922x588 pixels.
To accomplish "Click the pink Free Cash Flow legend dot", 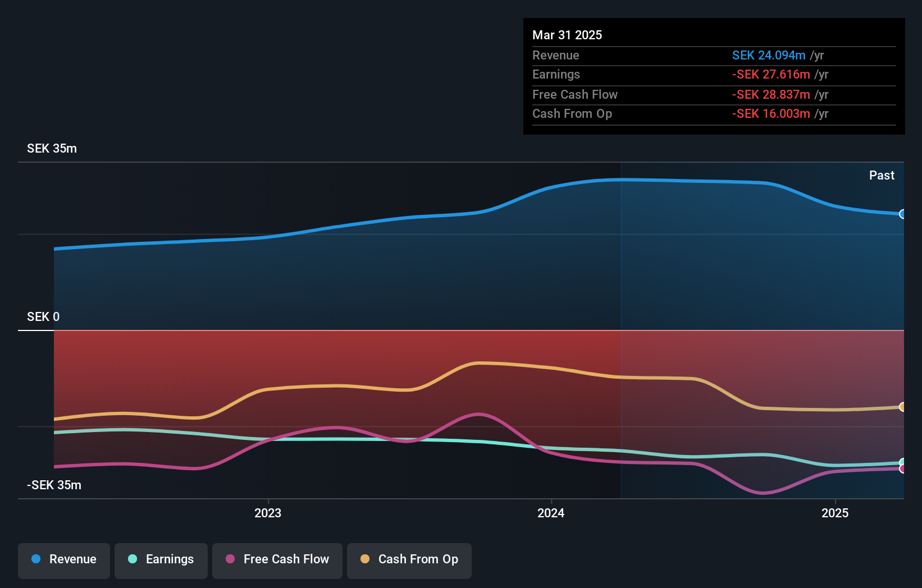I will click(x=230, y=559).
